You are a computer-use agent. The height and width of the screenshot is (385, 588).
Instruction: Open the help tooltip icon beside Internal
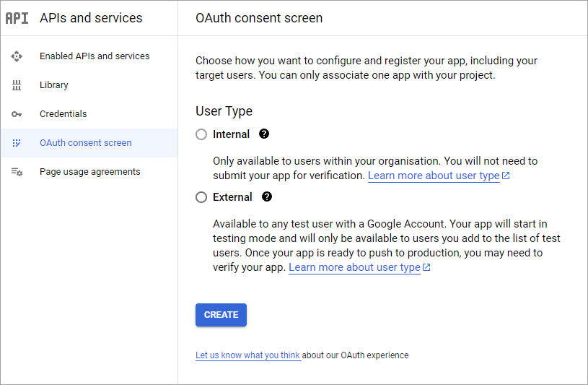(264, 134)
